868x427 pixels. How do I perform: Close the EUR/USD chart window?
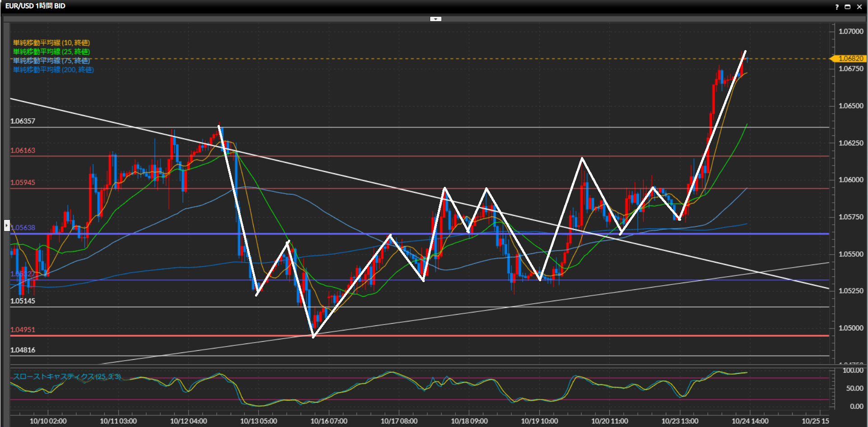point(859,7)
